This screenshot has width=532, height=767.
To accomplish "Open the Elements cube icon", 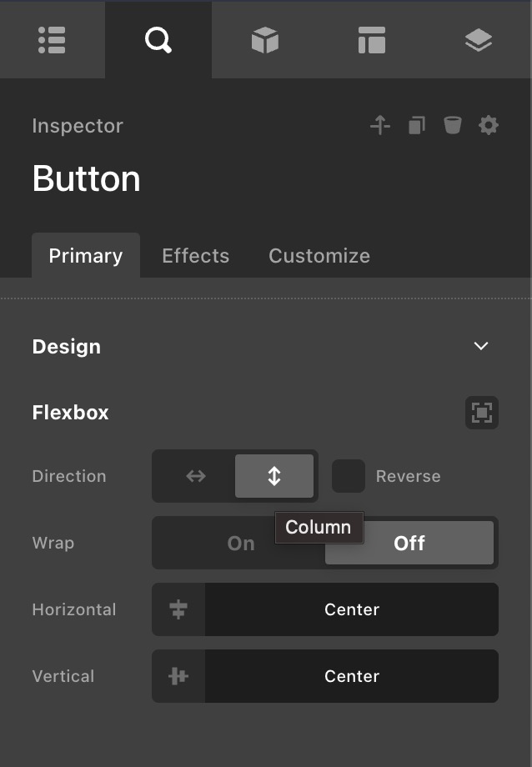I will [264, 40].
